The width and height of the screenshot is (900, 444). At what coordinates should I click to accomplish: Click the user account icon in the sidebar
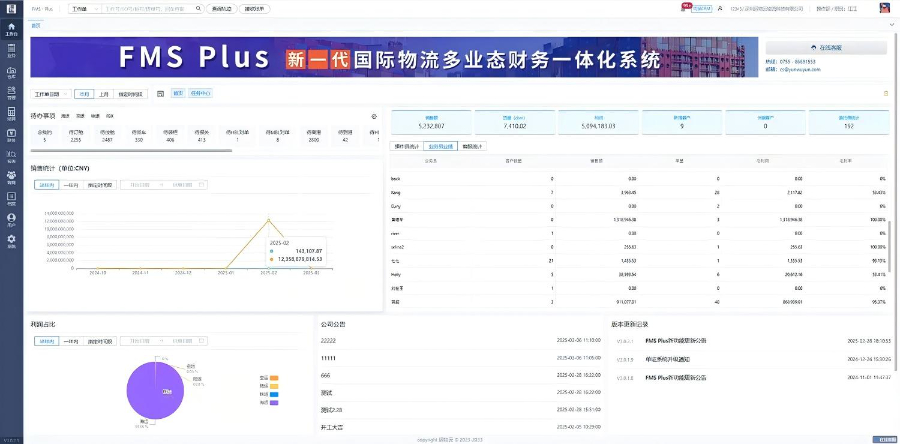tap(11, 218)
